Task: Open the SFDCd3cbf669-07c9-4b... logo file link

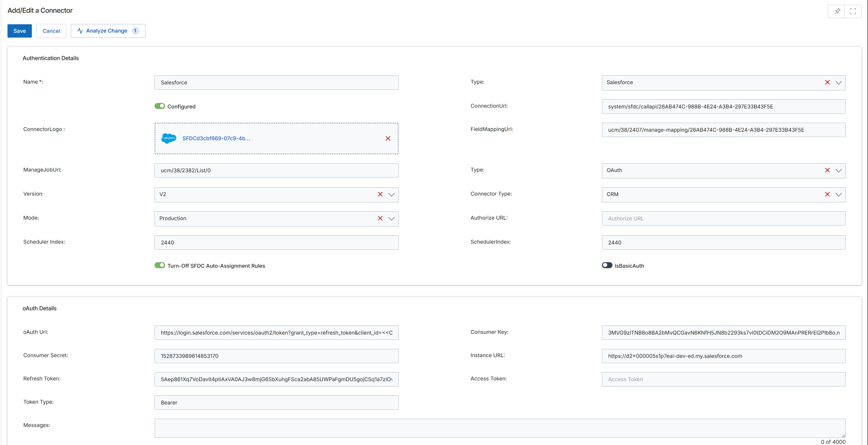Action: point(216,138)
